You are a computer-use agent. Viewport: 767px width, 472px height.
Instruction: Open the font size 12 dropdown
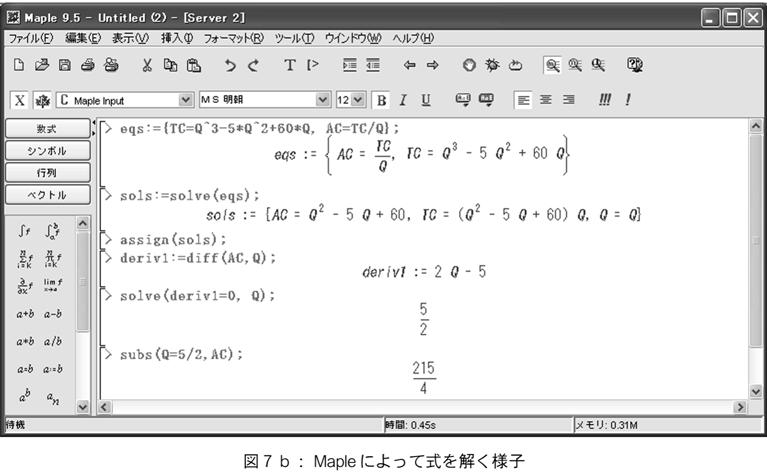pyautogui.click(x=358, y=100)
